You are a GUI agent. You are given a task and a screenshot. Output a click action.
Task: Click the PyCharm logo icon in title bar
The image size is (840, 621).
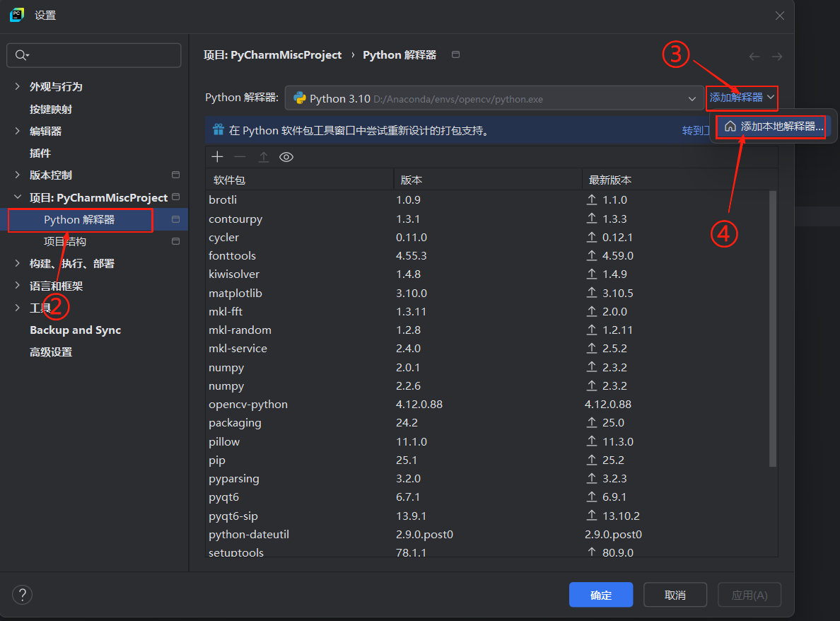(17, 15)
